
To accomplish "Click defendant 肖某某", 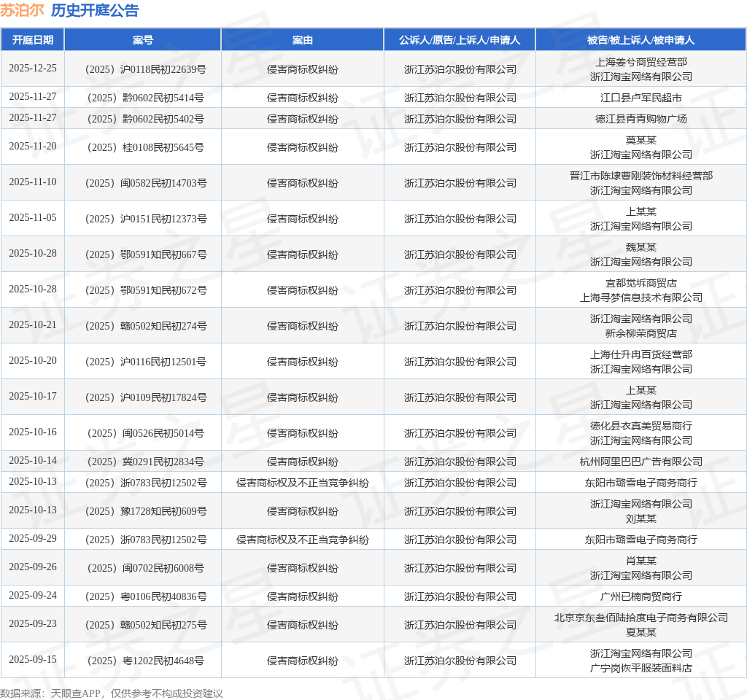I will point(641,561).
